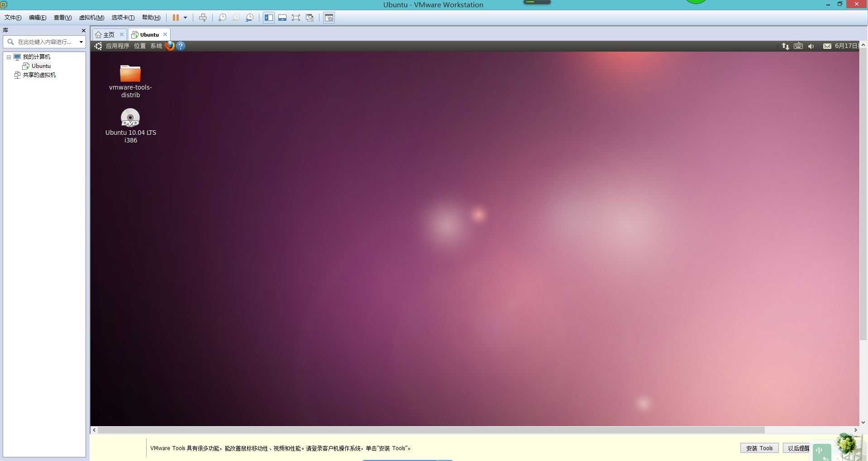This screenshot has width=868, height=461.
Task: Click the 安装 Tools button
Action: 759,448
